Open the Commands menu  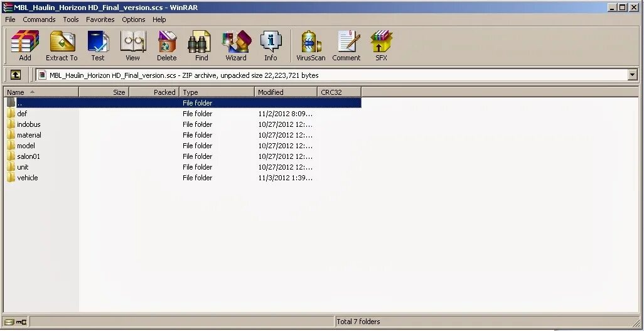(x=39, y=19)
